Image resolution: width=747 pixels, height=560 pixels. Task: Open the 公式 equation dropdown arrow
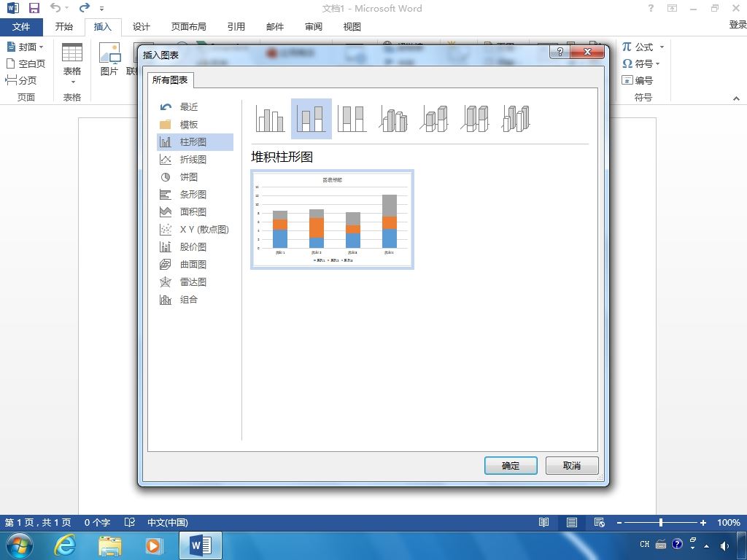(x=662, y=47)
